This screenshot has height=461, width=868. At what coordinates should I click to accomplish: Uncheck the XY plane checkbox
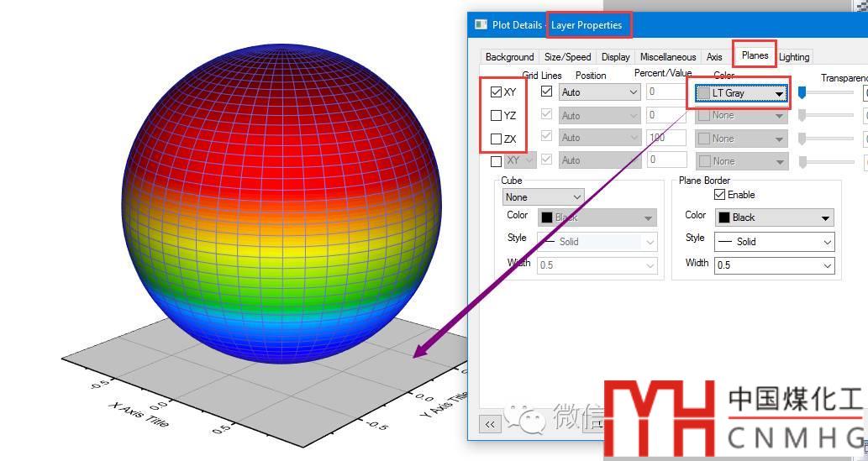point(496,92)
